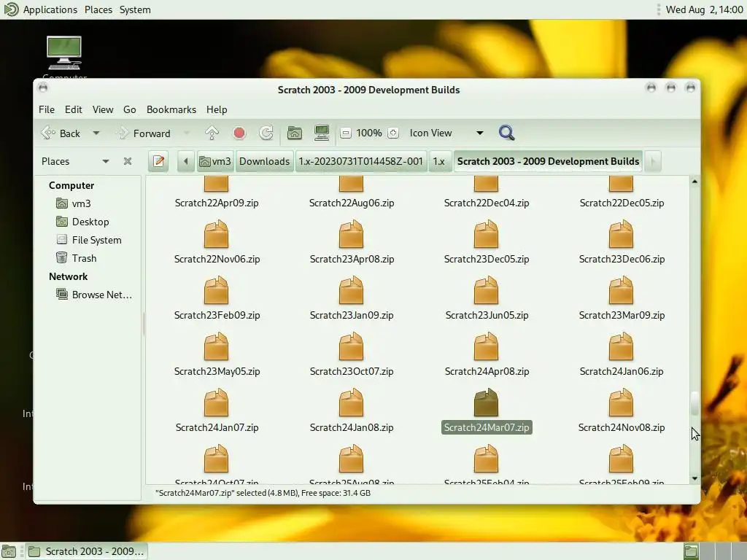Select the Scratch23Jan09.zip archive icon
The height and width of the screenshot is (560, 747).
tap(351, 290)
